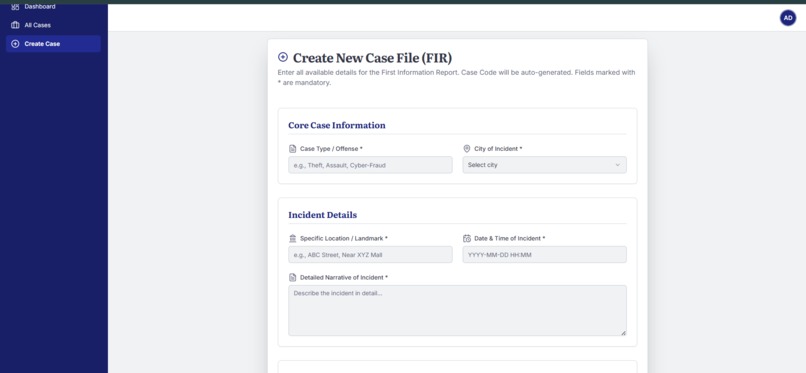Screen dimensions: 806x373
Task: Click the Date & Time of Incident field
Action: coord(544,254)
